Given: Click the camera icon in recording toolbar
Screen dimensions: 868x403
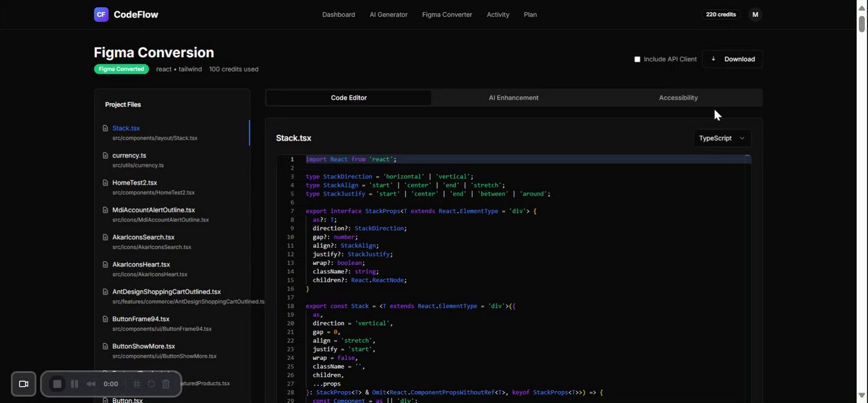Looking at the screenshot, I should 24,384.
